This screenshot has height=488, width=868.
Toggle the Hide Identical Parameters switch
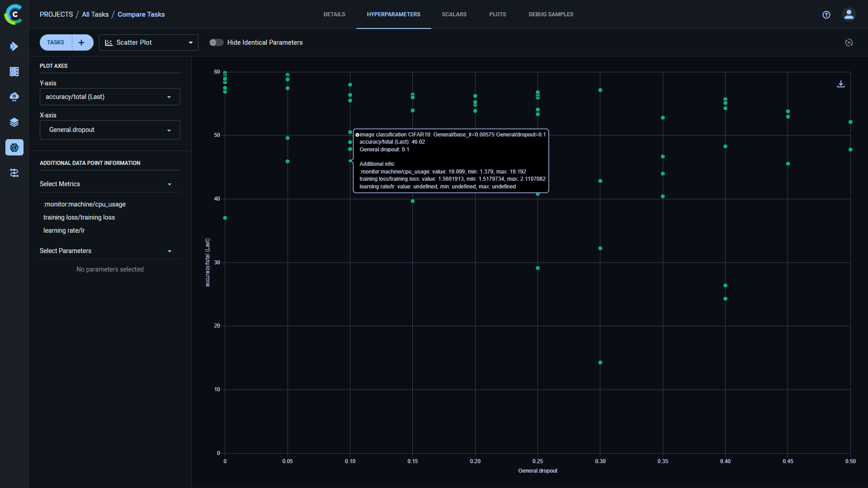(x=216, y=42)
